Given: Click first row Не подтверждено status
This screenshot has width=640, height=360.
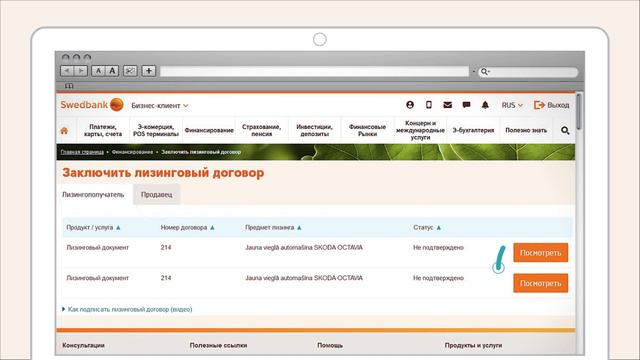Looking at the screenshot, I should click(438, 247).
